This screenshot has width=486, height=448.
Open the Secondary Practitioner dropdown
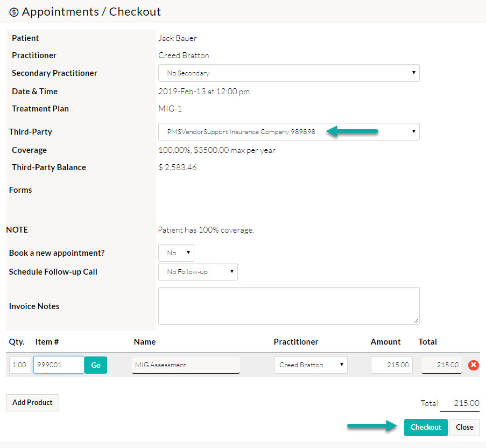click(289, 73)
